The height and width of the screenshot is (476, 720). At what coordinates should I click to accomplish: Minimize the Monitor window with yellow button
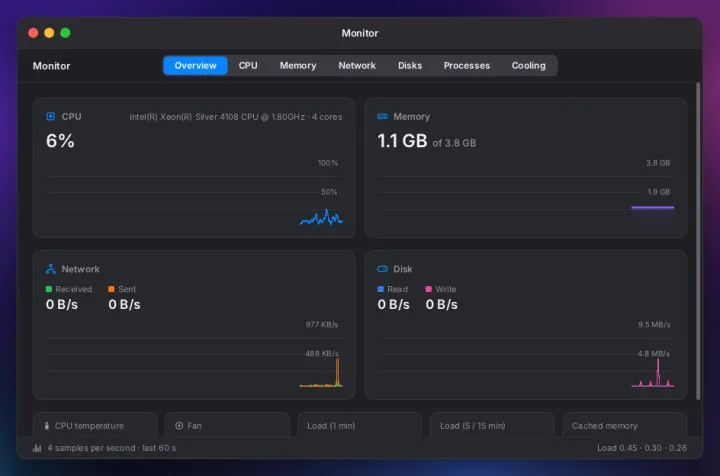point(49,33)
